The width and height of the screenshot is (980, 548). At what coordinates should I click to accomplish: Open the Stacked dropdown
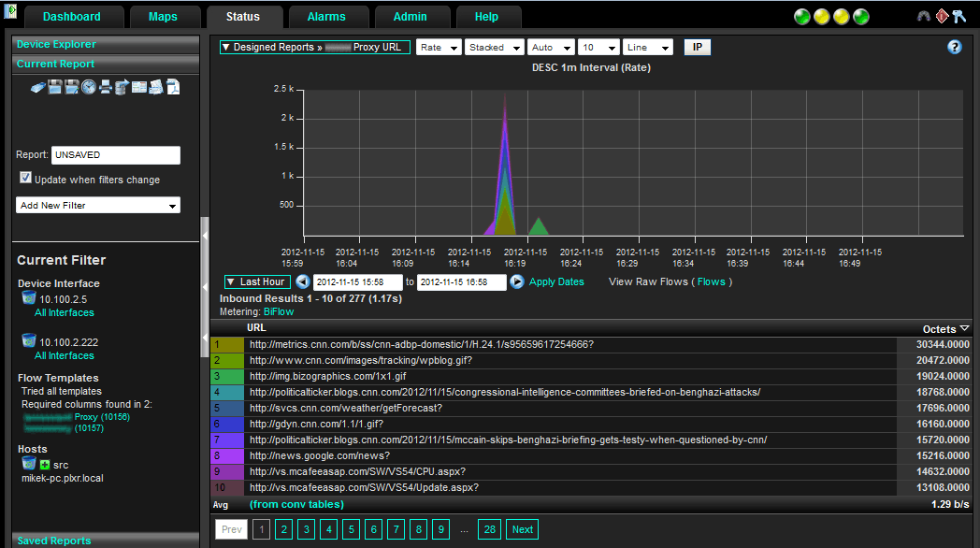[495, 48]
